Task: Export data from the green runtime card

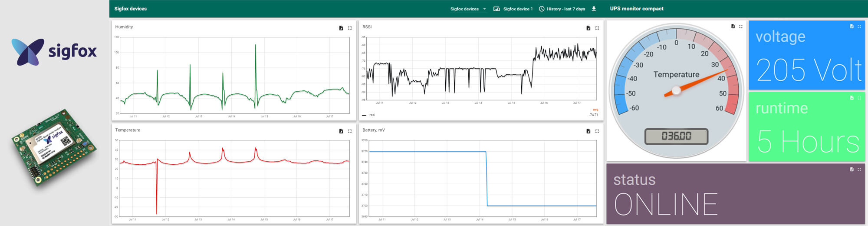Action: click(852, 98)
